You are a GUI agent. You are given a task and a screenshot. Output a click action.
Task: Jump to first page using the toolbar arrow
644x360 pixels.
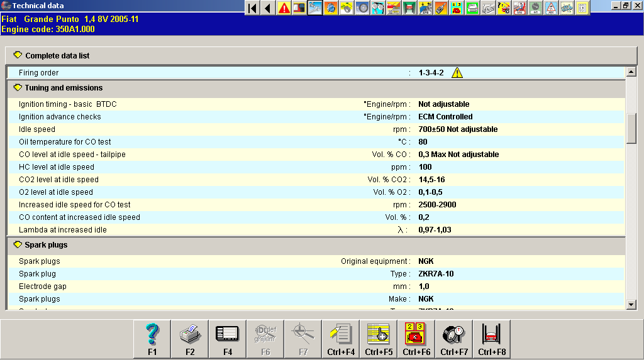pyautogui.click(x=252, y=8)
